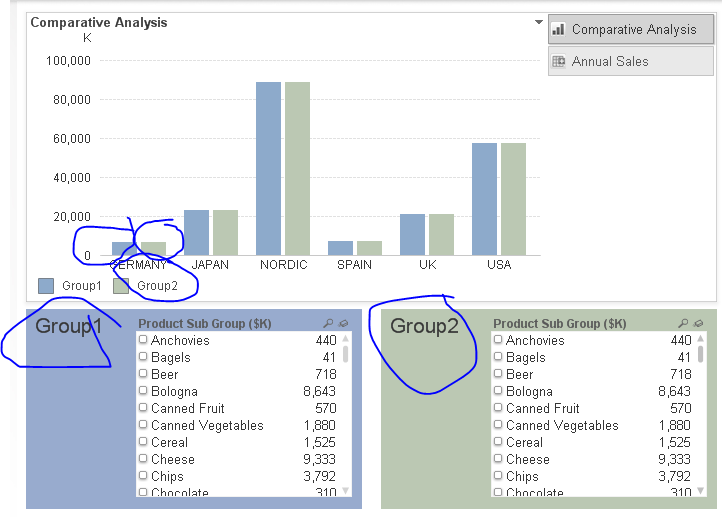Select the NORDIC Group2 green bar
Image resolution: width=722 pixels, height=517 pixels.
click(297, 168)
